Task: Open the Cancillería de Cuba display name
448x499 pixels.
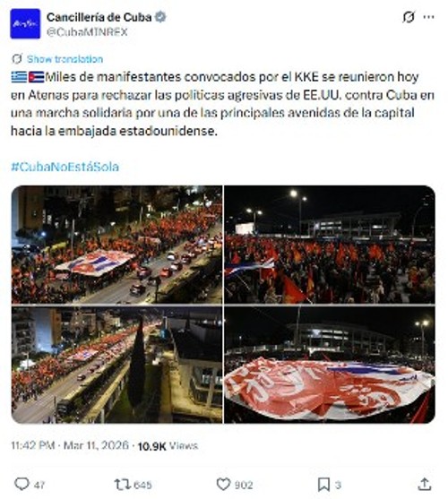Action: click(99, 17)
